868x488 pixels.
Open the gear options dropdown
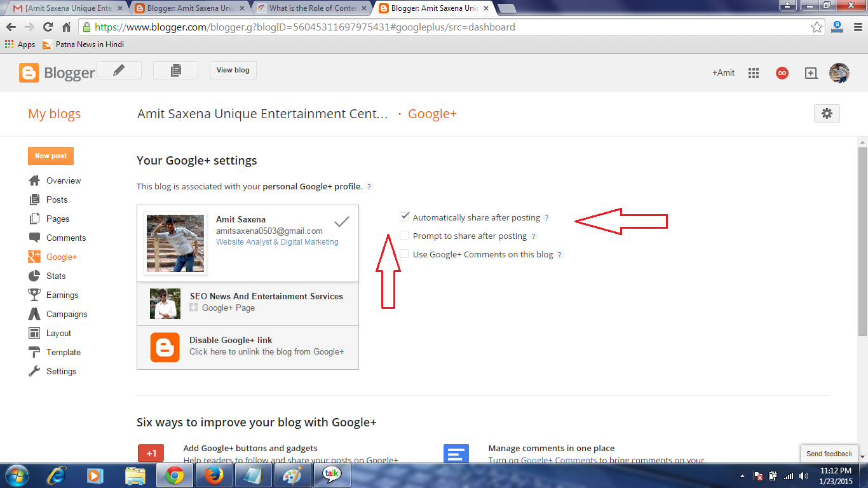(827, 113)
